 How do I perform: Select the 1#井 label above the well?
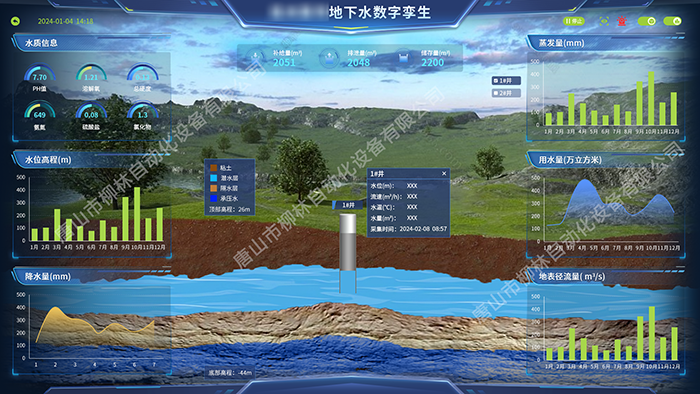point(348,205)
